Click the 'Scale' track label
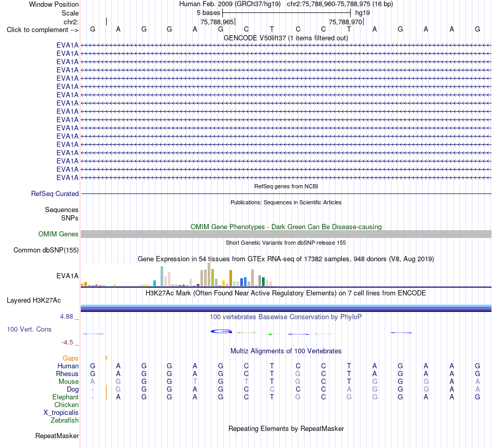The width and height of the screenshot is (492, 448). (70, 13)
